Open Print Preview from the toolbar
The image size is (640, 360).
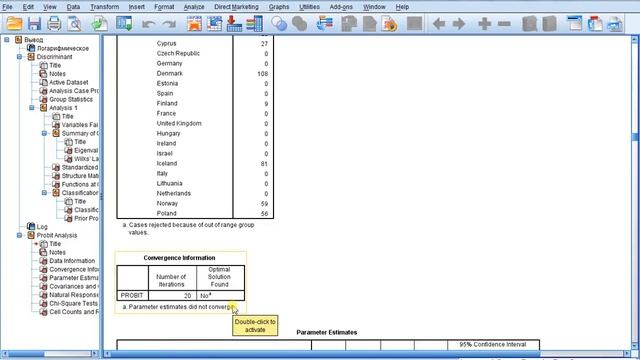74,24
